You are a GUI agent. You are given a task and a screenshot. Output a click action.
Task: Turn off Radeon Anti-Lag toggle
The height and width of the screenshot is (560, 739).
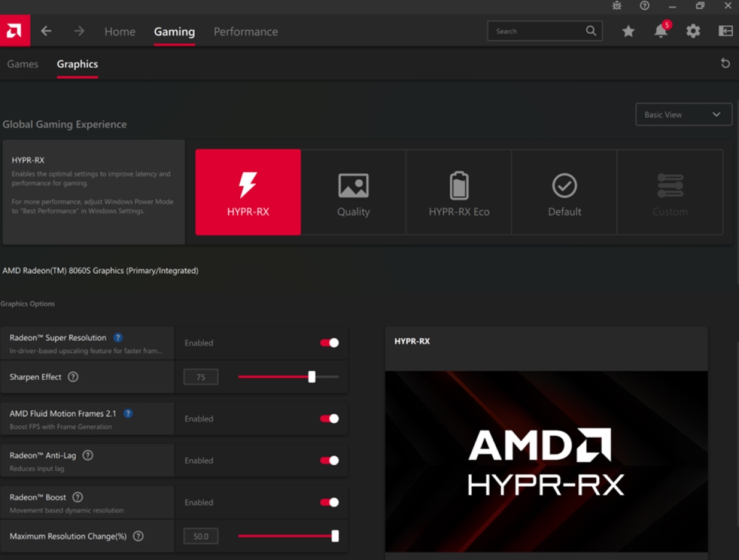point(329,460)
